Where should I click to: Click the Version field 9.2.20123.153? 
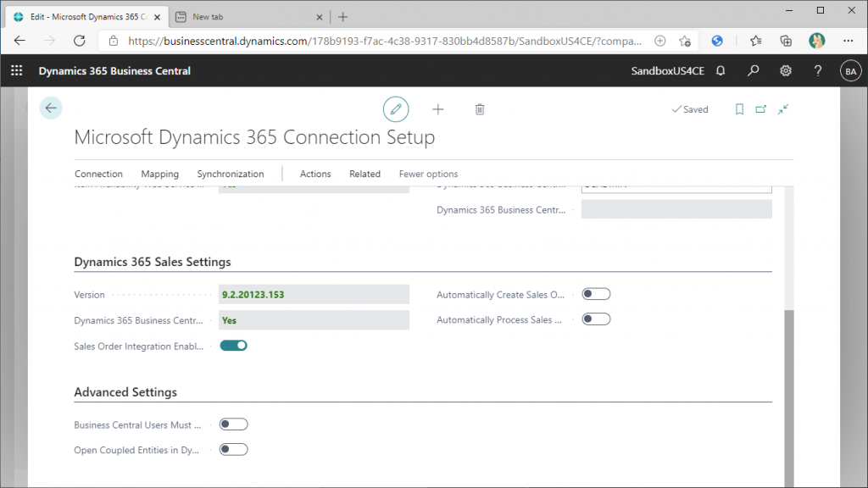pyautogui.click(x=314, y=294)
